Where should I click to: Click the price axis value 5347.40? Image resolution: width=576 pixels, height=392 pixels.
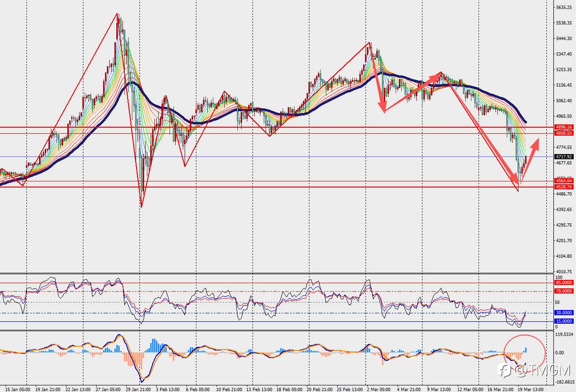[x=564, y=54]
